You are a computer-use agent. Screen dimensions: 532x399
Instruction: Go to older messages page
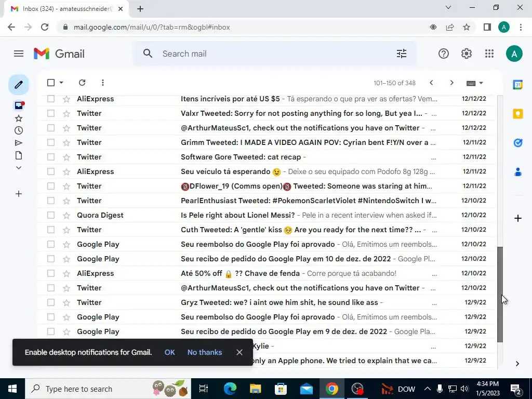pos(451,83)
